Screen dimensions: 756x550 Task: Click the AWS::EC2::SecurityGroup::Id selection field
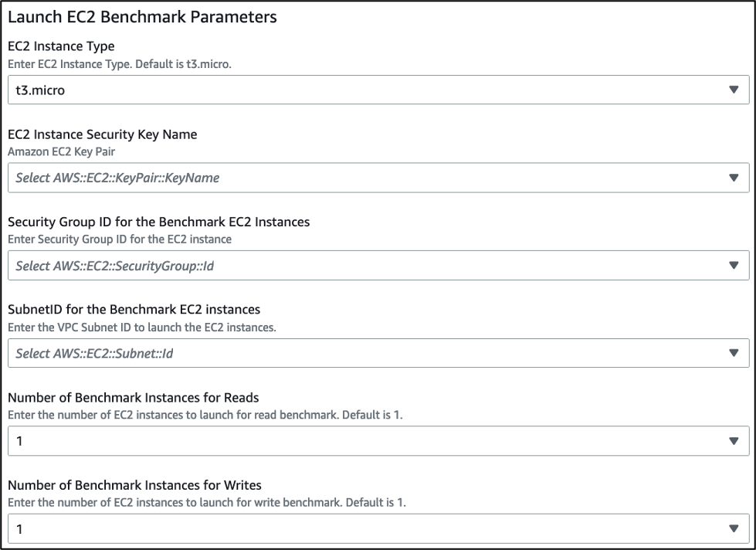[x=309, y=265]
